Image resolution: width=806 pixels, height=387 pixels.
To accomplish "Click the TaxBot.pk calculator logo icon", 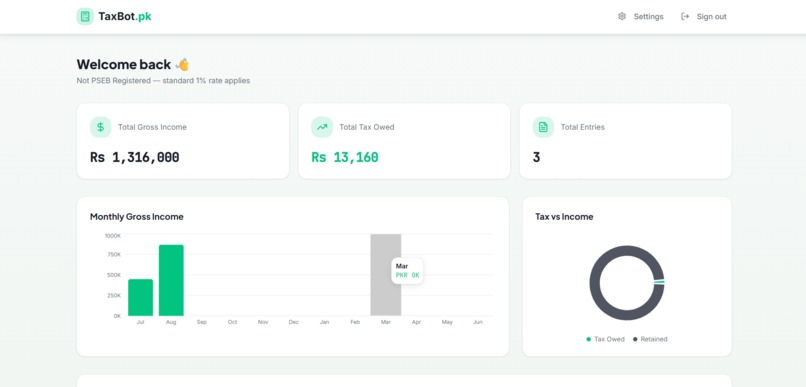I will [x=85, y=16].
